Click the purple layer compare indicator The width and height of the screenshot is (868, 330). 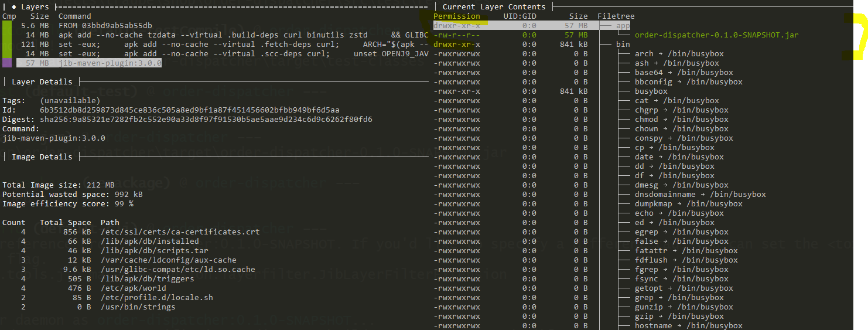click(x=6, y=63)
